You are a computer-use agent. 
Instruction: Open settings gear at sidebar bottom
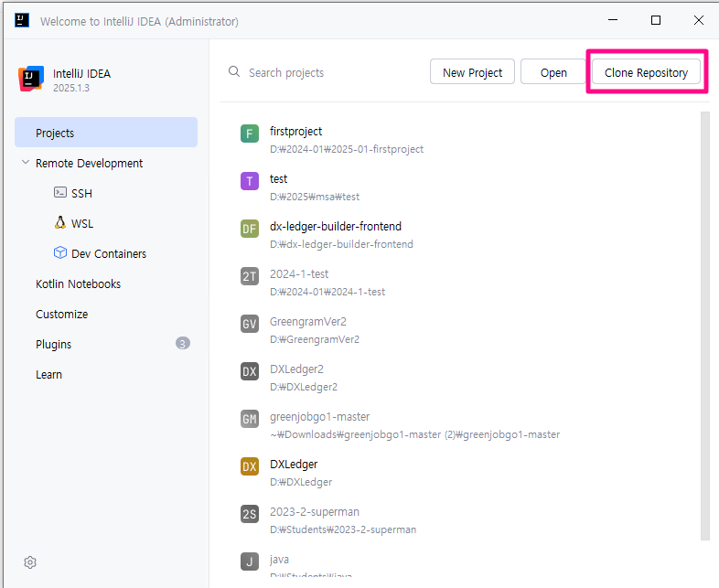point(30,562)
